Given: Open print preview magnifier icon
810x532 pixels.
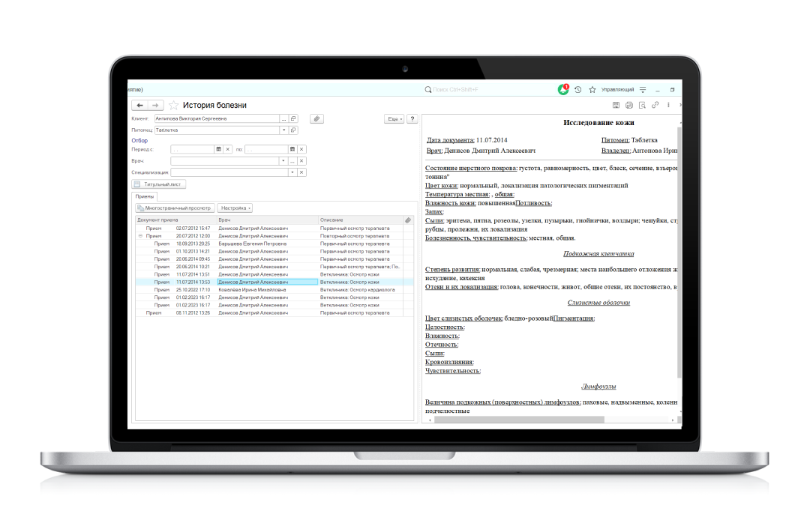Looking at the screenshot, I should click(x=642, y=105).
